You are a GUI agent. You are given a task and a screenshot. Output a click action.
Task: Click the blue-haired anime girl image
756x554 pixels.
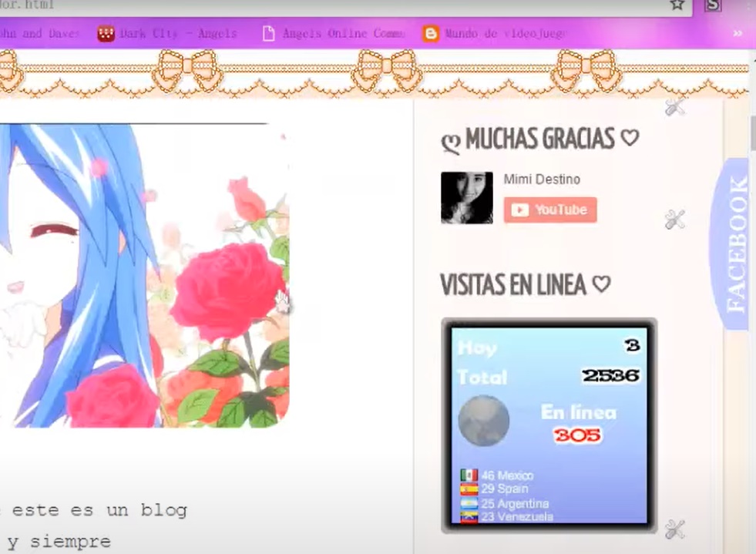[143, 276]
